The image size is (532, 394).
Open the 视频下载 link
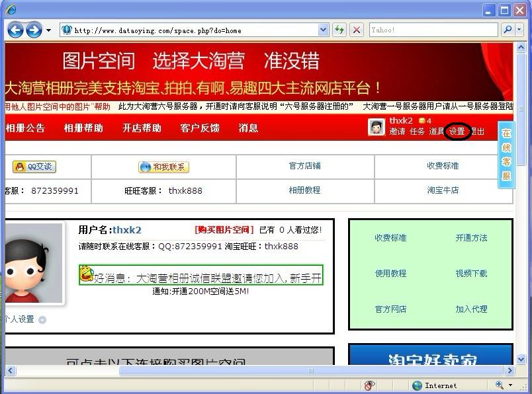[x=471, y=273]
